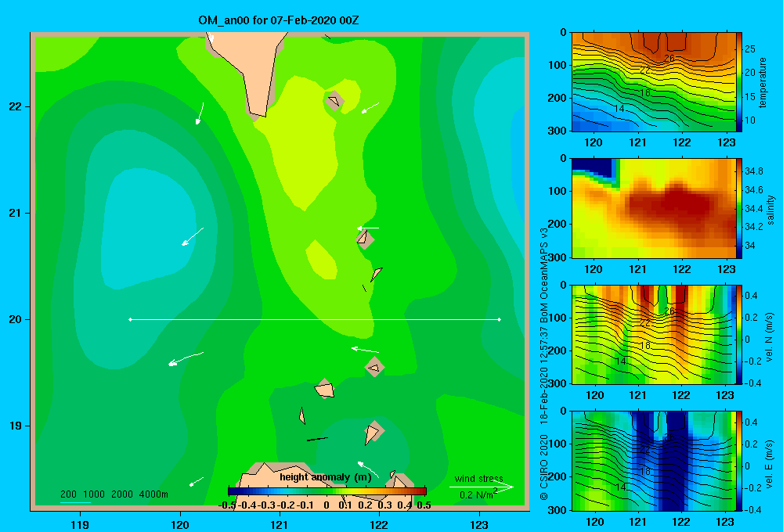Click latitude label 20 on main map axis
Screen dimensions: 783x532
15,319
